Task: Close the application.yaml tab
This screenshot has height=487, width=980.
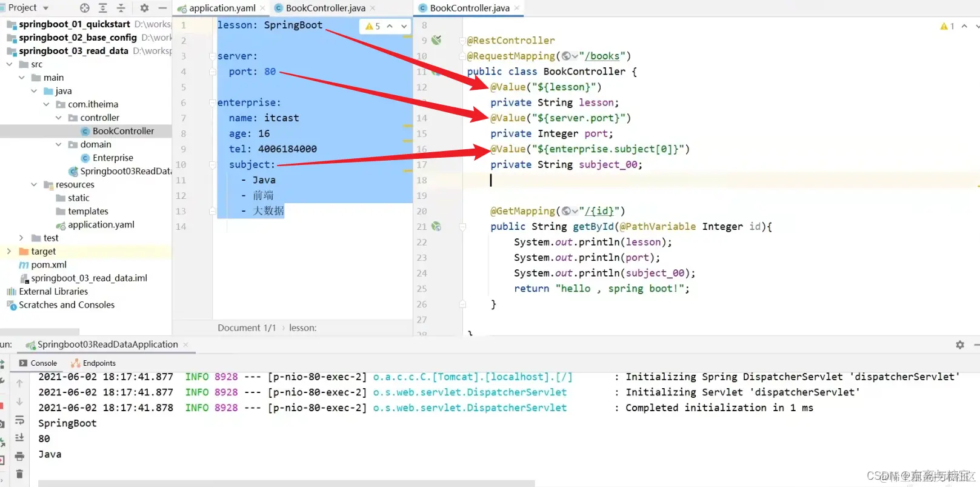Action: point(262,8)
